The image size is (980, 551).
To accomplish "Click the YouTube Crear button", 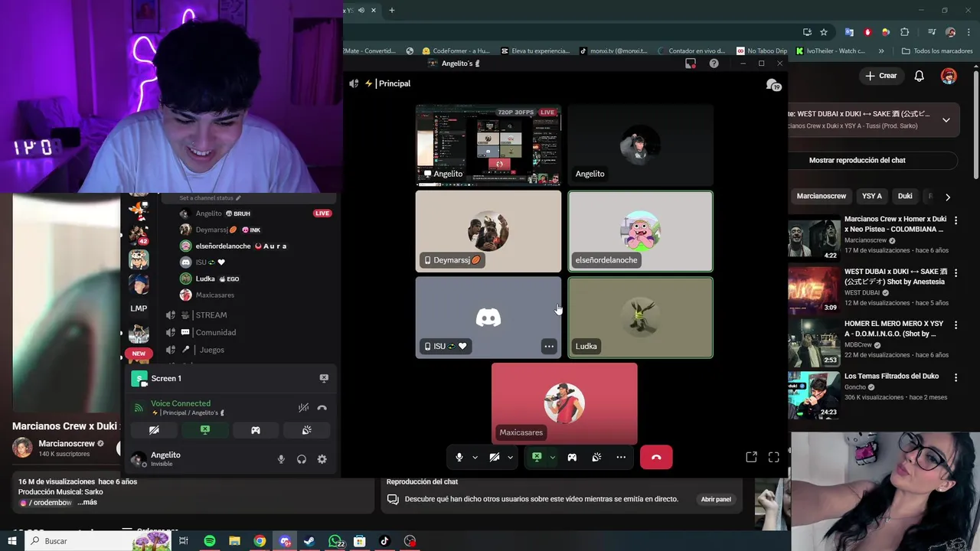I will (881, 76).
